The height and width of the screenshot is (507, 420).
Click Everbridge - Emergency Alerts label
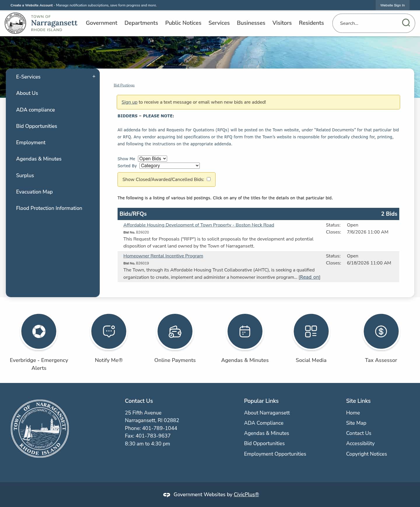pyautogui.click(x=39, y=364)
